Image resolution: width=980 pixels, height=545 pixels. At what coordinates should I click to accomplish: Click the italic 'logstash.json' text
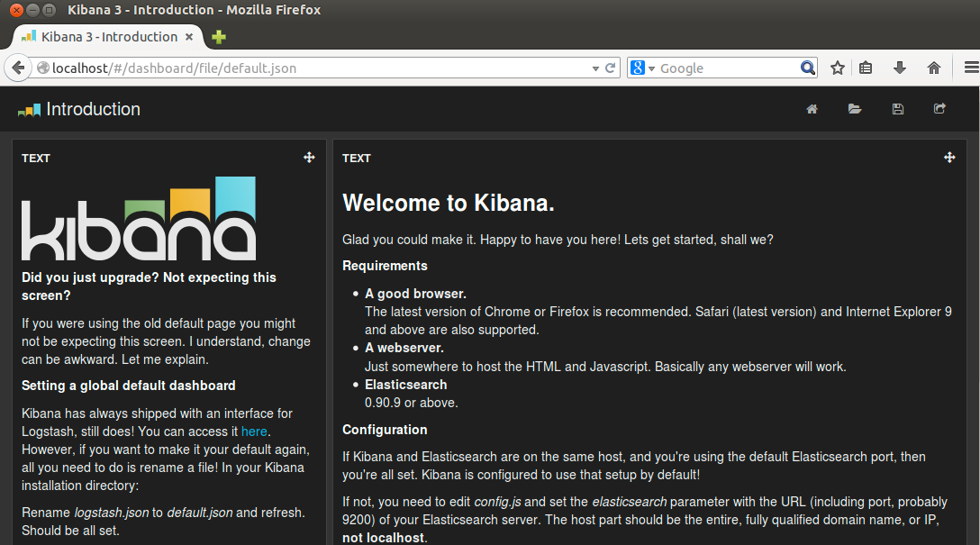pos(112,513)
